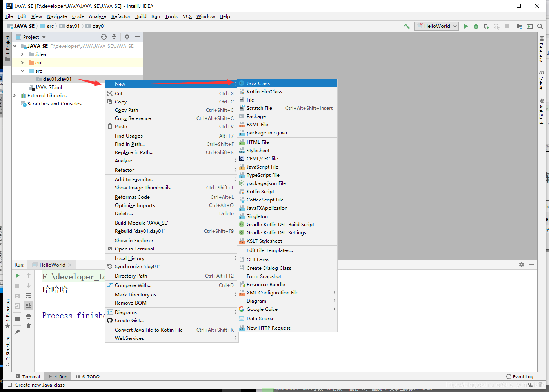
Task: Click the 1: Project side tab
Action: [7, 49]
